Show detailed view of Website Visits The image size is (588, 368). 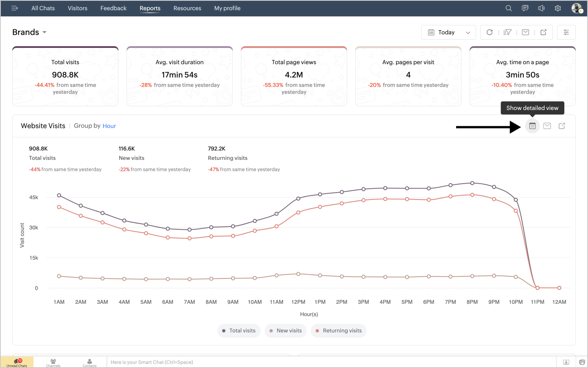click(x=532, y=126)
